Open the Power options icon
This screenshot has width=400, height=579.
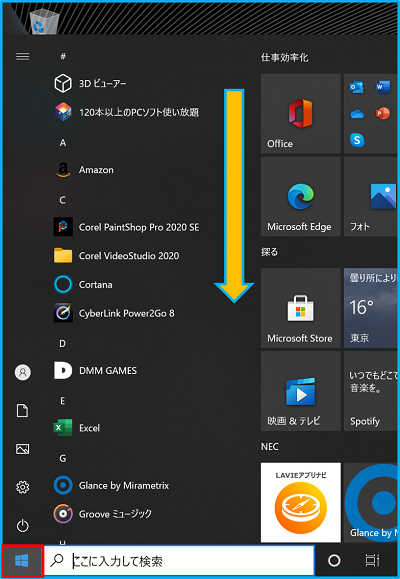pyautogui.click(x=23, y=525)
